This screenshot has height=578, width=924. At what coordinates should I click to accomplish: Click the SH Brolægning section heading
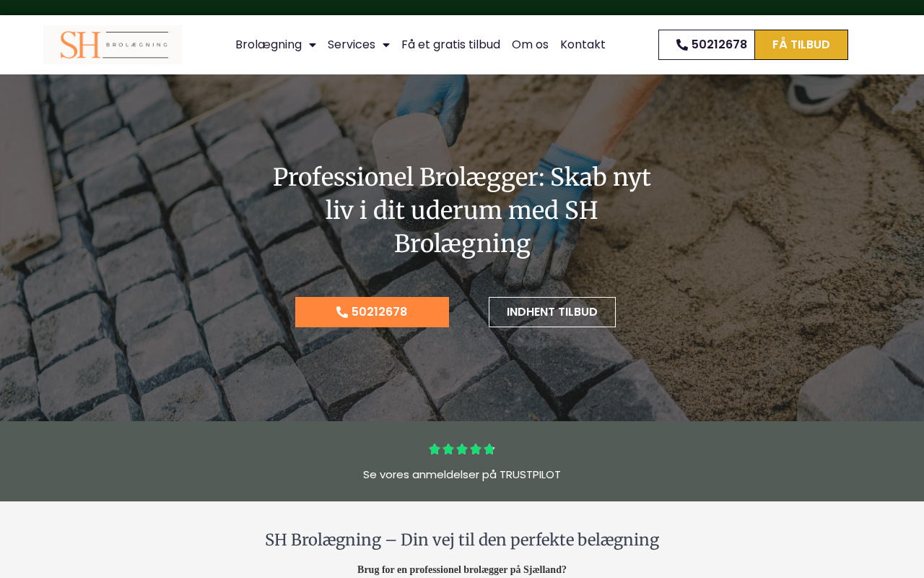[462, 540]
